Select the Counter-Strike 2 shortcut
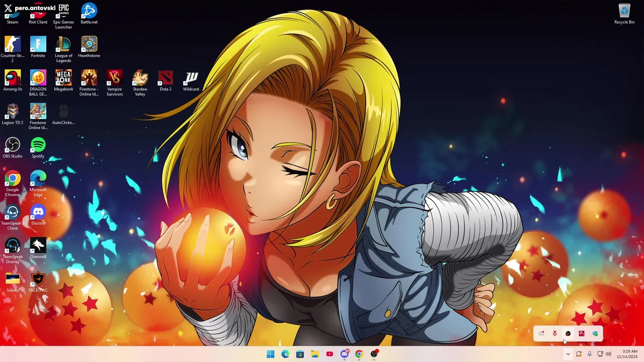The image size is (644, 362). coord(13,49)
